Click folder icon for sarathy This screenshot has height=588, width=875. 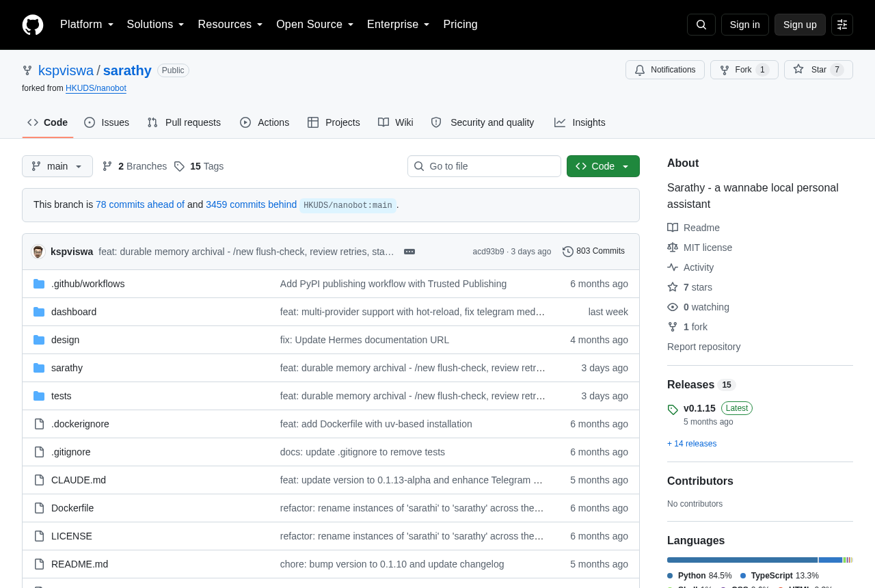tap(39, 368)
